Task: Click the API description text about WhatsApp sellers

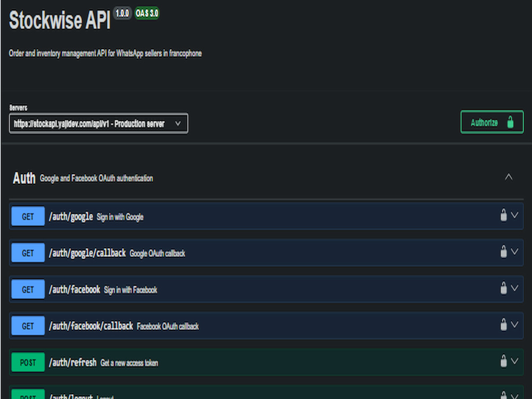Action: pyautogui.click(x=105, y=54)
